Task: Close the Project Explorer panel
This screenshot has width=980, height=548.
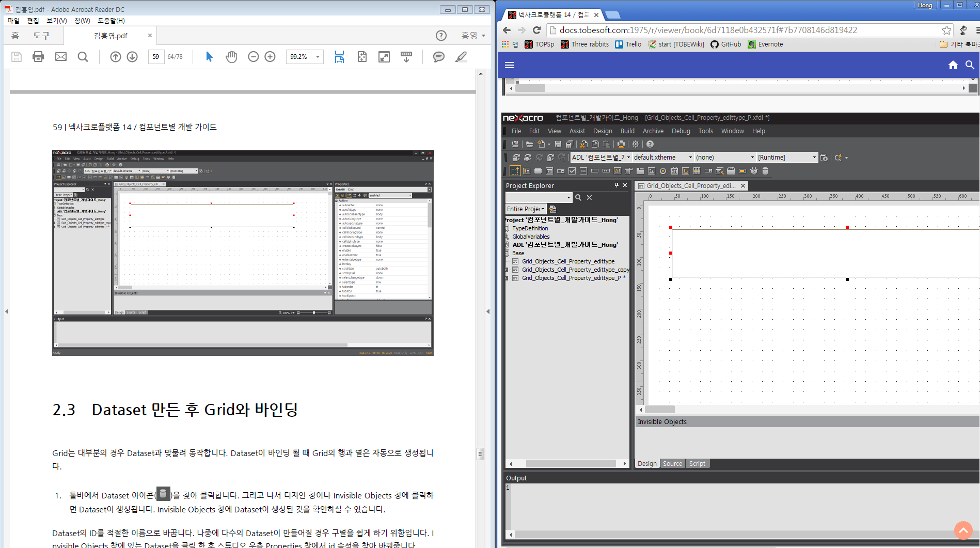Action: click(x=625, y=185)
